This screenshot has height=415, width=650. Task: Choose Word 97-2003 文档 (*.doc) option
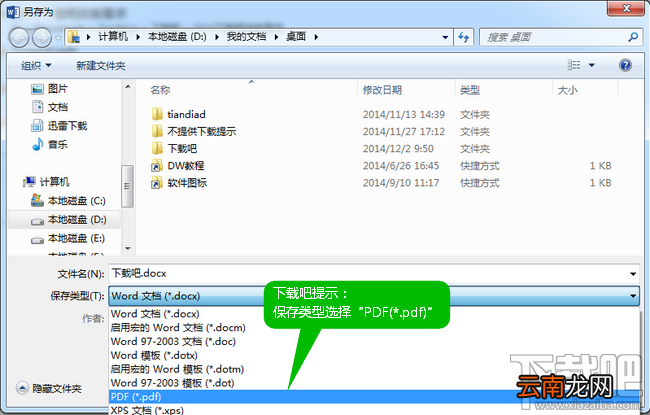[173, 341]
